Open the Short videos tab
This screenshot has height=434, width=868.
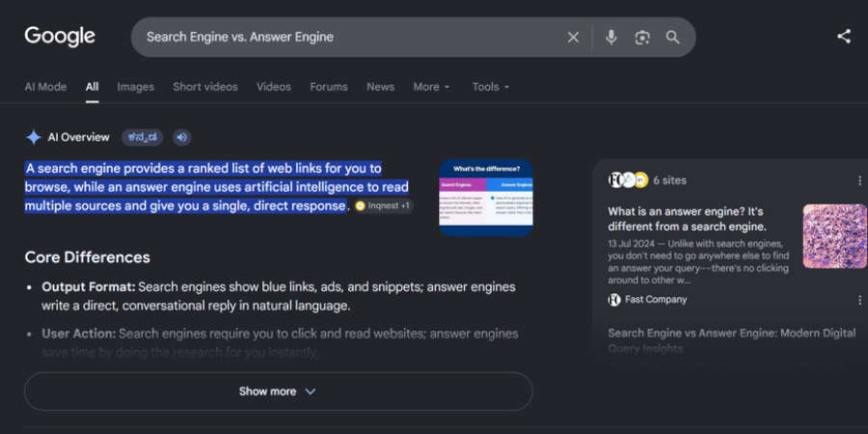click(x=205, y=87)
